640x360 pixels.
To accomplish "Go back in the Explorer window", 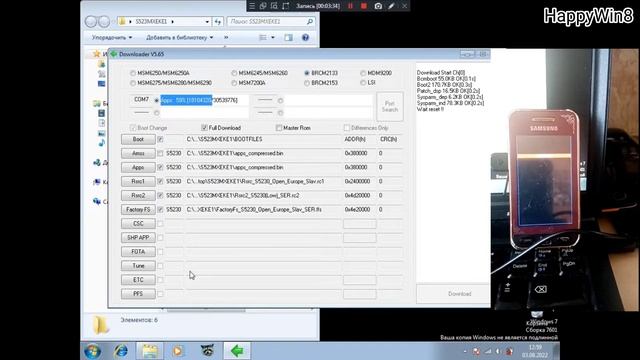I will click(x=91, y=21).
